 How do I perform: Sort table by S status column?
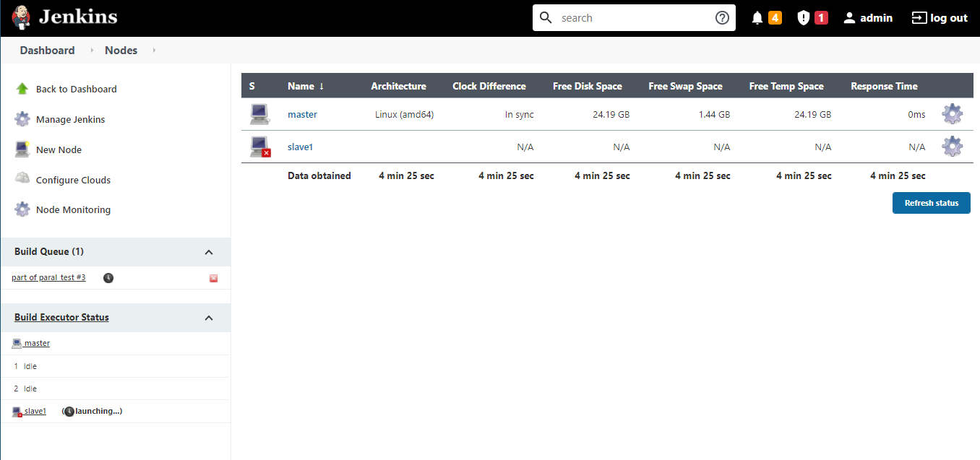tap(252, 86)
